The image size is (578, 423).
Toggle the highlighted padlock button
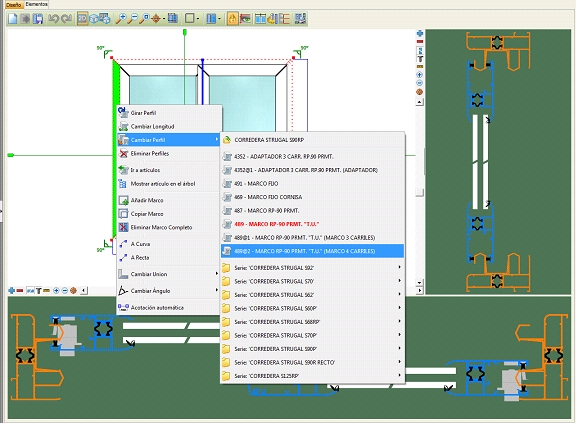[233, 18]
